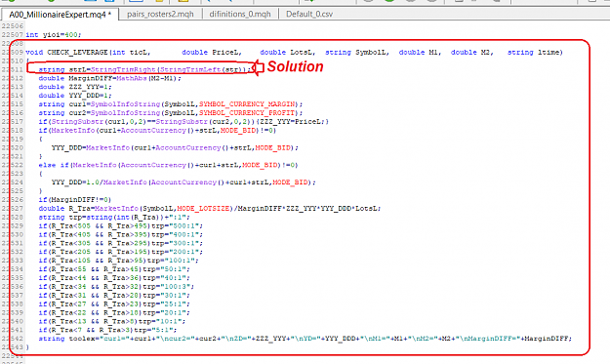
Task: Click the 'YYY_DDD=MarketInfo(cur1+AccountCurrency()' assignment line
Action: [175, 147]
